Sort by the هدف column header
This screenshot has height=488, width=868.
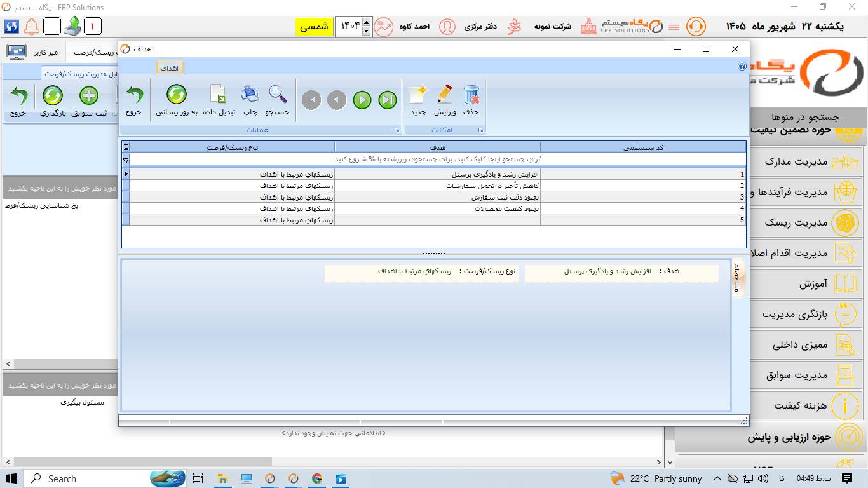(x=438, y=147)
